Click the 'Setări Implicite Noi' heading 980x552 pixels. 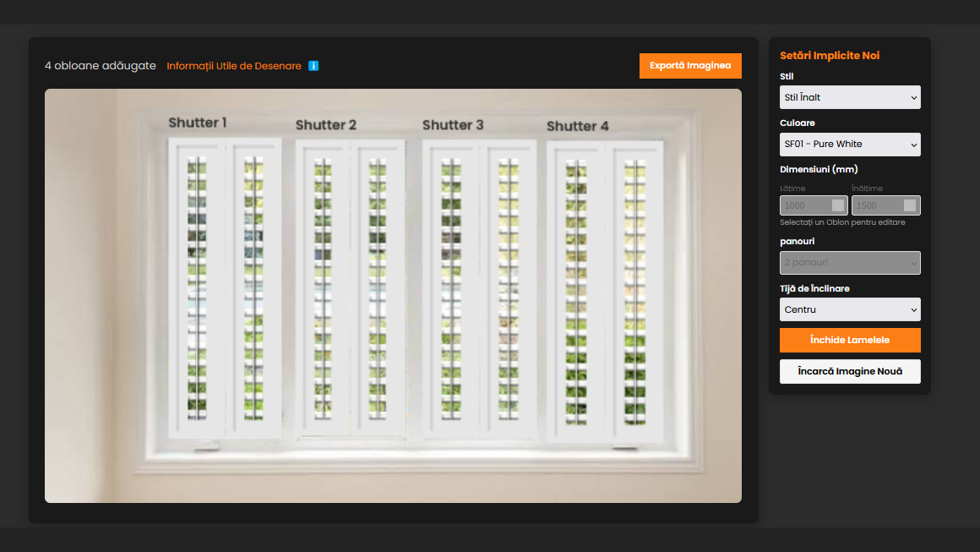pos(830,56)
